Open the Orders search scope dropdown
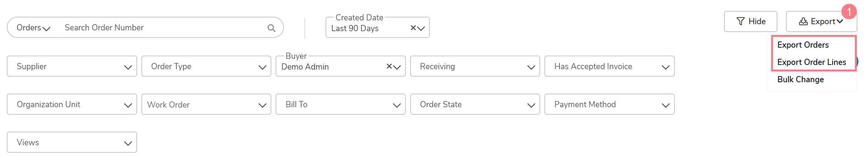 (x=33, y=28)
